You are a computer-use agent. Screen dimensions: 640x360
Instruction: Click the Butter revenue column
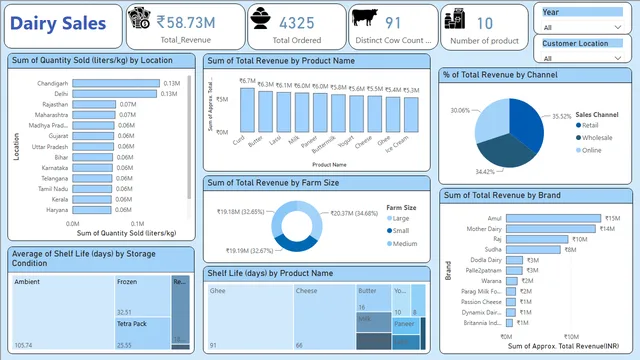point(265,111)
